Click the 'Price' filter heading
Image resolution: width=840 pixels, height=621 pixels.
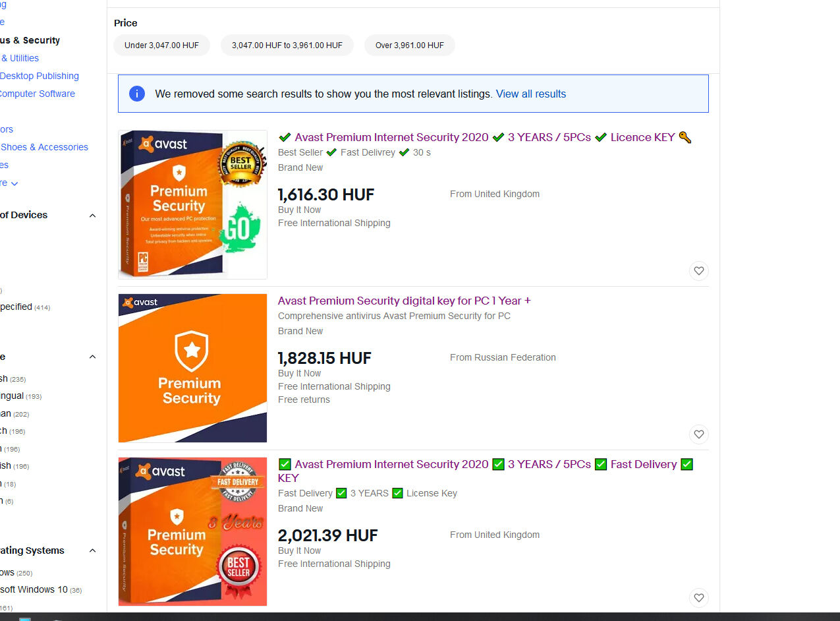tap(126, 23)
